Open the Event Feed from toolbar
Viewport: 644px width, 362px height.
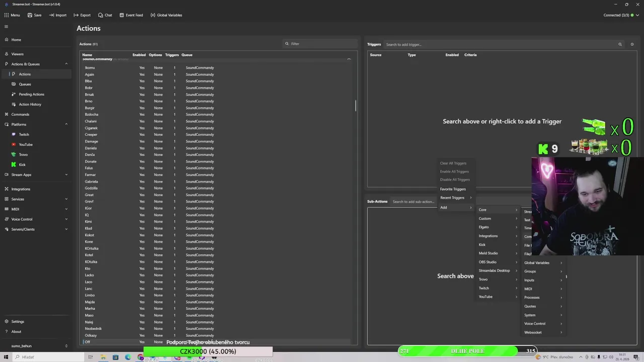tap(131, 15)
